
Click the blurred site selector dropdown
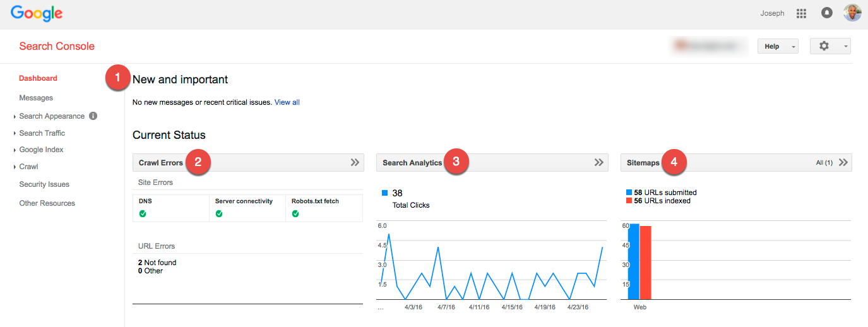click(x=709, y=46)
